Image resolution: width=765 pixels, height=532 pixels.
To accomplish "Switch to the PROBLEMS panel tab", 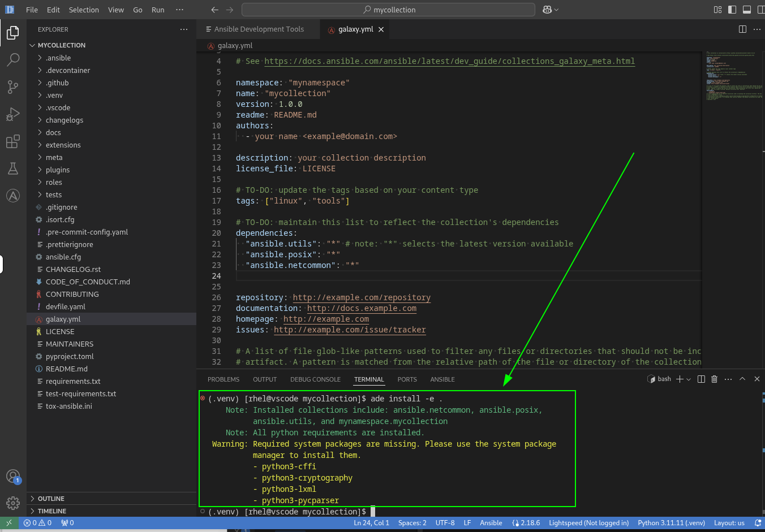I will (x=224, y=379).
